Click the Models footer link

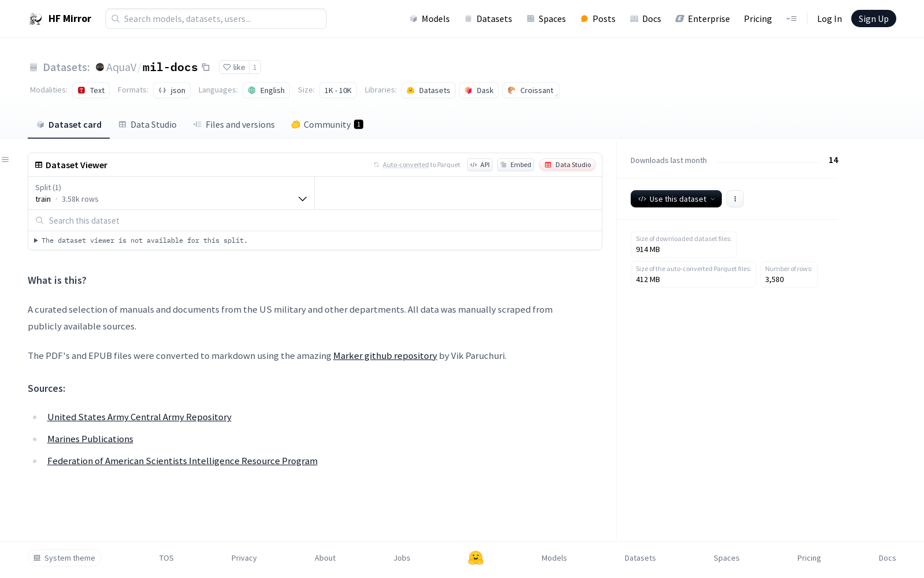click(x=554, y=558)
